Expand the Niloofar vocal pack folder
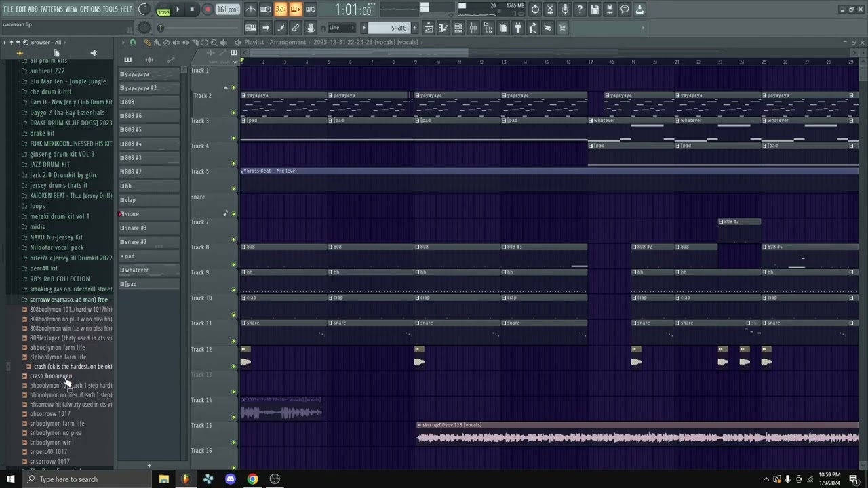 (56, 247)
